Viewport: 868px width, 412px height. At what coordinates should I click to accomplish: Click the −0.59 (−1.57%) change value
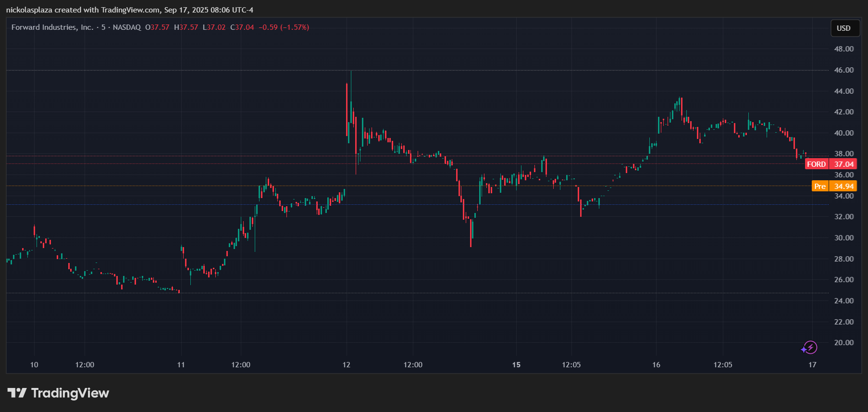284,27
